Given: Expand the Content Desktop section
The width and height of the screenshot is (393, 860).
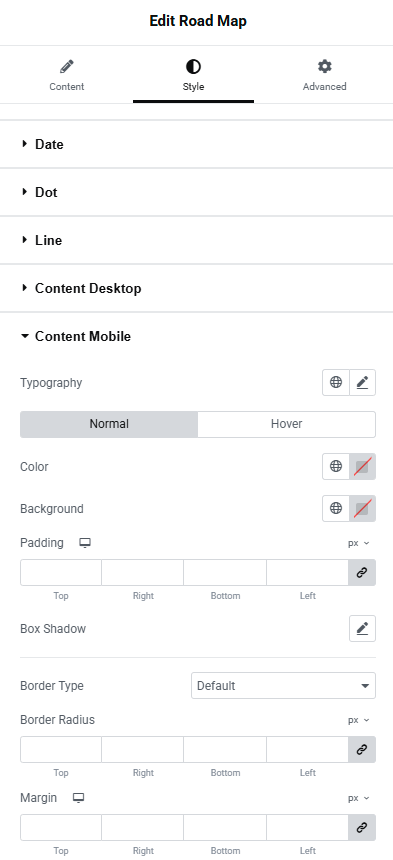Looking at the screenshot, I should click(196, 288).
